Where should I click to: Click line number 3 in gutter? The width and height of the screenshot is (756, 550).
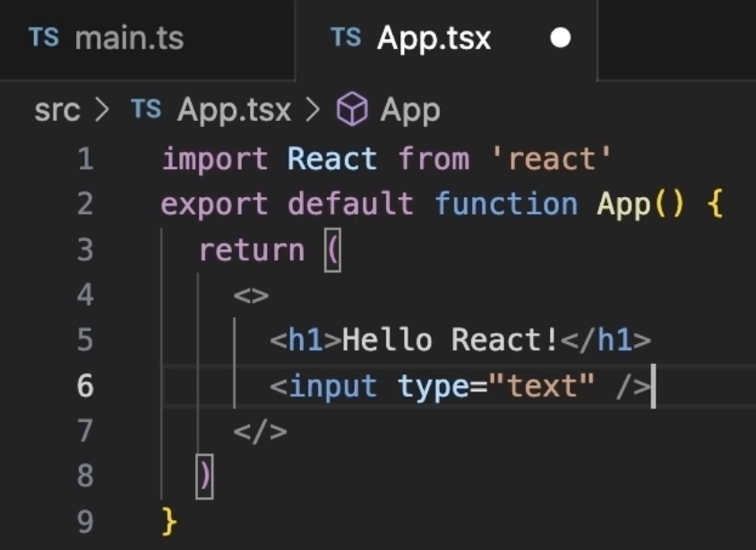point(85,250)
